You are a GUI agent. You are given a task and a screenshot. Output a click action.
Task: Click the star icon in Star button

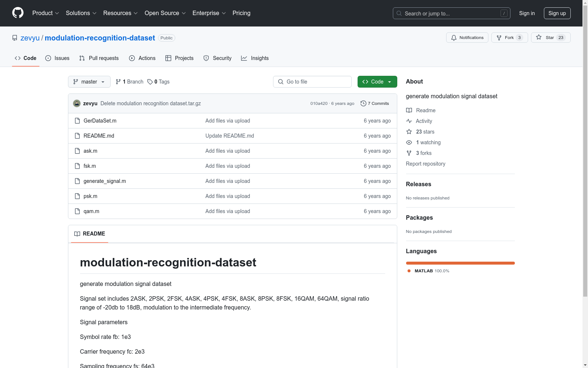tap(539, 37)
